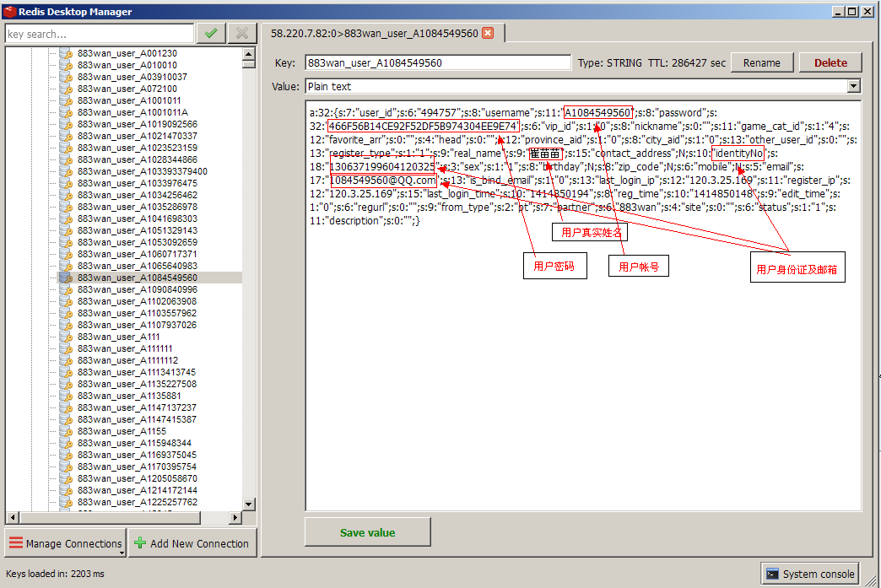Select key 883wan_user_A1111112 in the tree

click(127, 360)
